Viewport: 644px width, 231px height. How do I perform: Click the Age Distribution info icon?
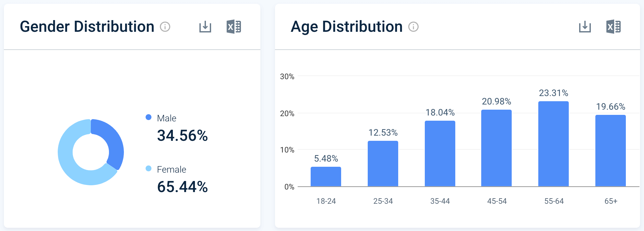point(413,27)
